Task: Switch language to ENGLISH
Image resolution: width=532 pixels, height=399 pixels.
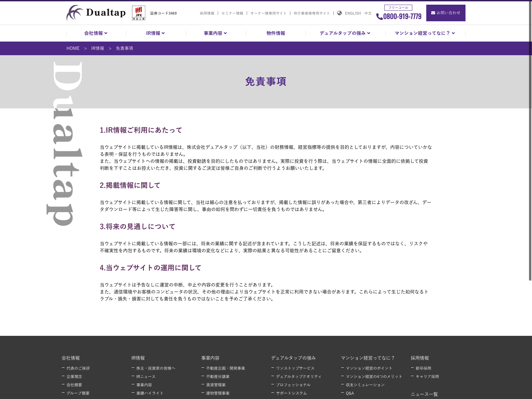Action: (353, 13)
